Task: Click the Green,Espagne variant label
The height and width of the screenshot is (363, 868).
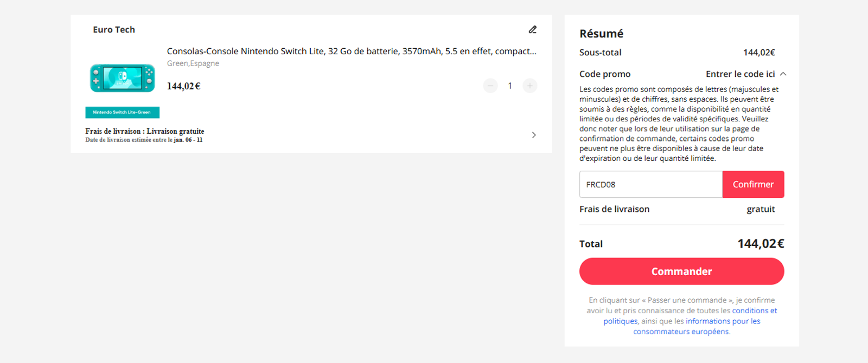Action: click(193, 63)
